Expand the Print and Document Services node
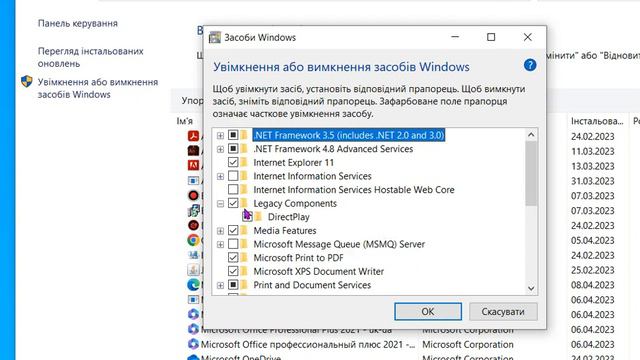640x360 pixels. (220, 285)
